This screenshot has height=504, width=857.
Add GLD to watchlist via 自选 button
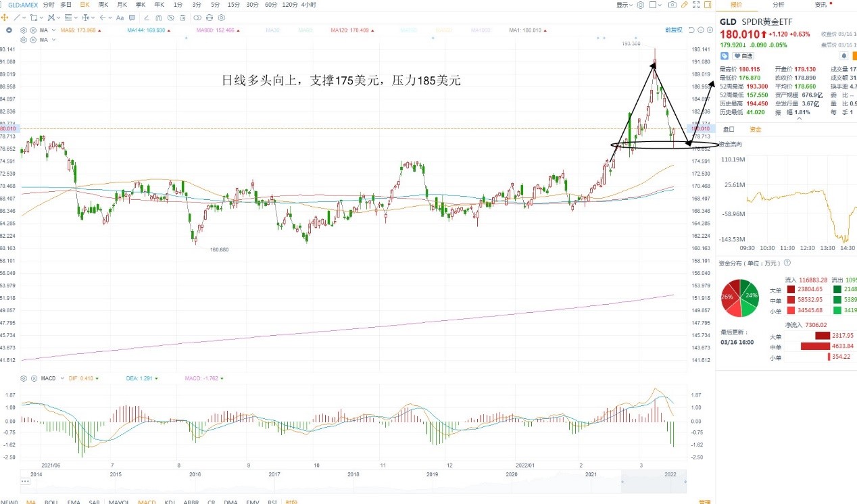pos(743,56)
